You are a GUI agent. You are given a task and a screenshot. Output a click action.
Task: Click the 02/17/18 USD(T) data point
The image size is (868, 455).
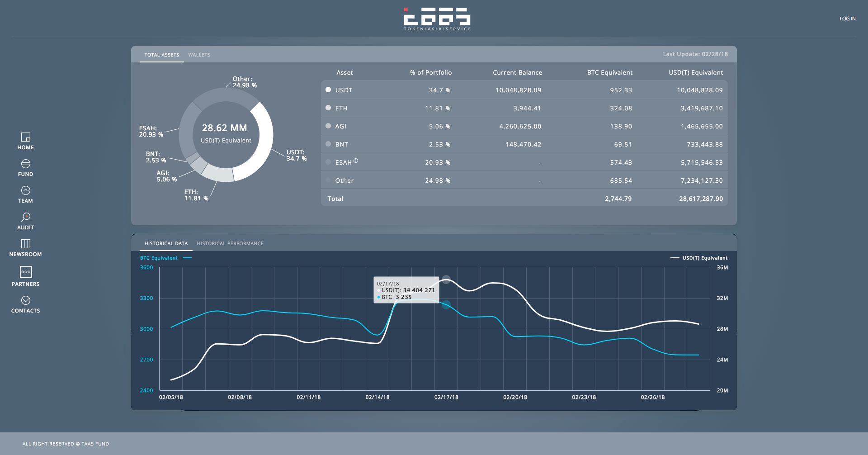click(x=446, y=280)
